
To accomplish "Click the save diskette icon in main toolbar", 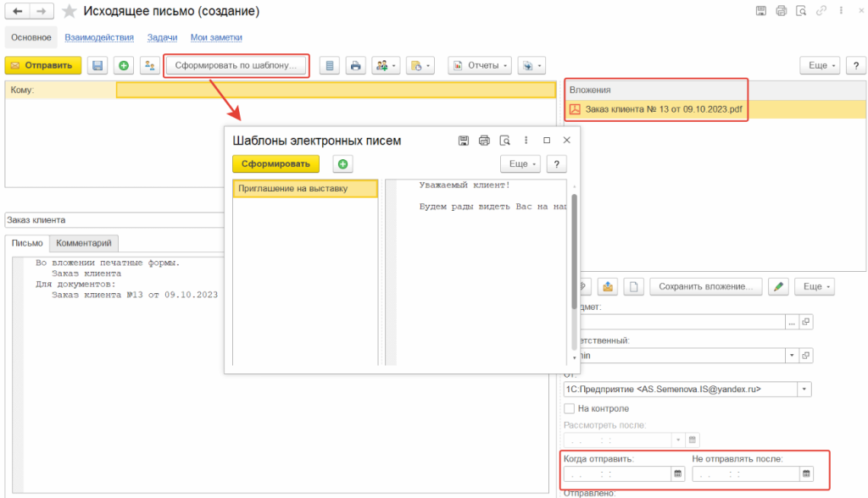I will [x=98, y=65].
